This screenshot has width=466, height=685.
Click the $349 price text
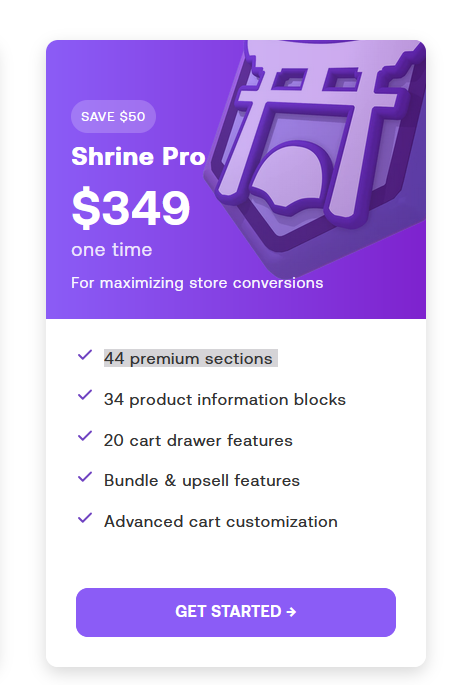click(x=131, y=208)
